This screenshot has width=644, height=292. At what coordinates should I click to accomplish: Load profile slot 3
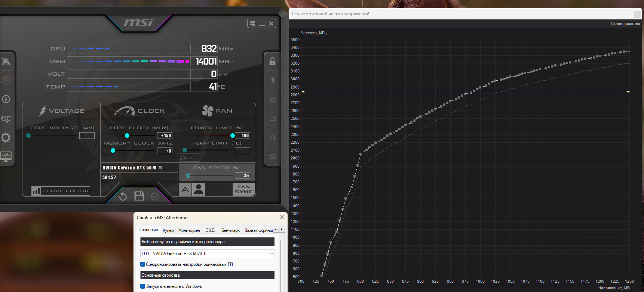pos(273,118)
